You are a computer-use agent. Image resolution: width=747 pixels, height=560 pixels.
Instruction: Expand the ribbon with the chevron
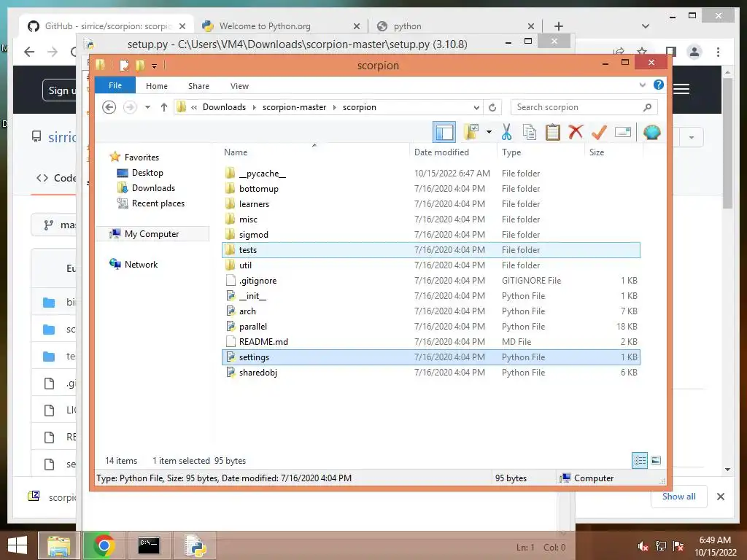[x=642, y=85]
